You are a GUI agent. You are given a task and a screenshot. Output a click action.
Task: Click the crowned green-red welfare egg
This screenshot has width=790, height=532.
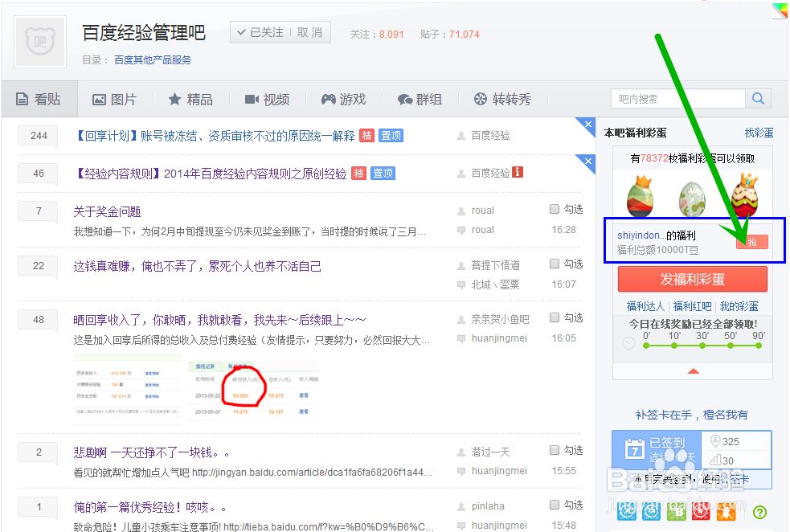pos(641,196)
